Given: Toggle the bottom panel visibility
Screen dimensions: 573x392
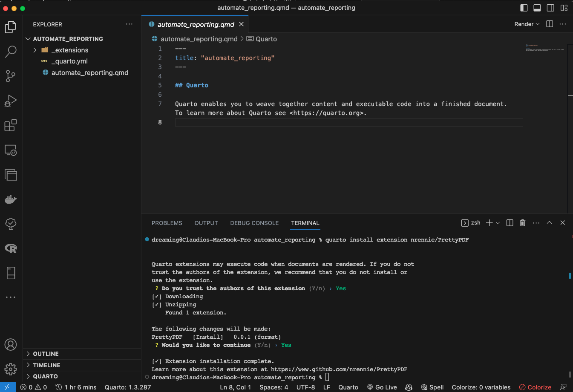Looking at the screenshot, I should (x=537, y=8).
